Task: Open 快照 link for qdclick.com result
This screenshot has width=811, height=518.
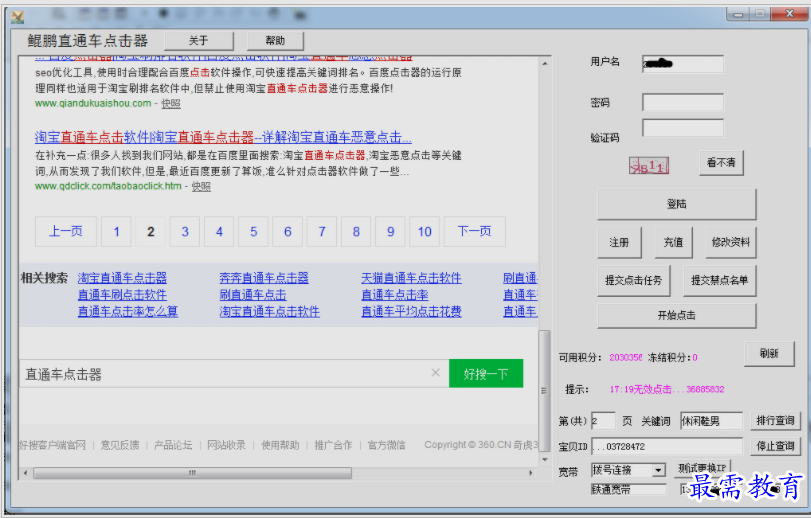Action: click(201, 186)
